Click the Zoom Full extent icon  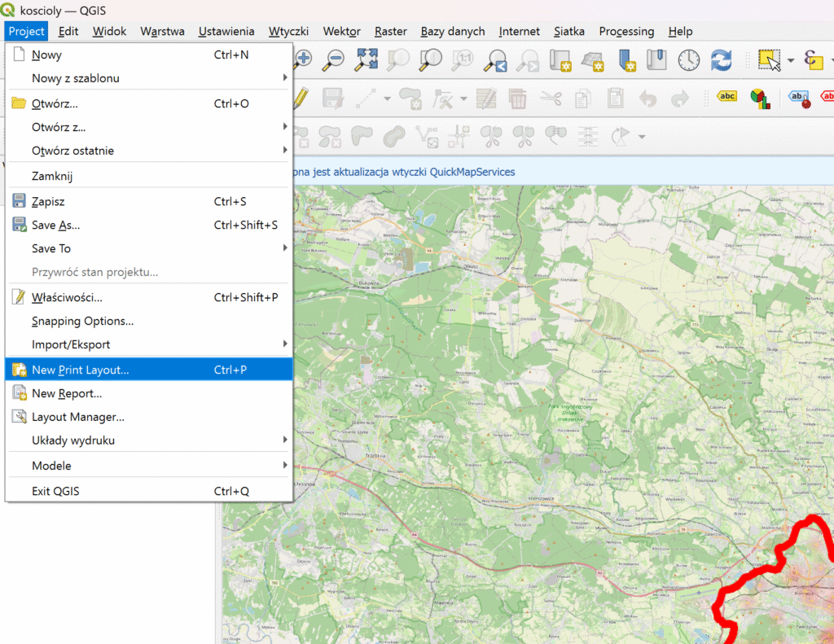(x=367, y=59)
